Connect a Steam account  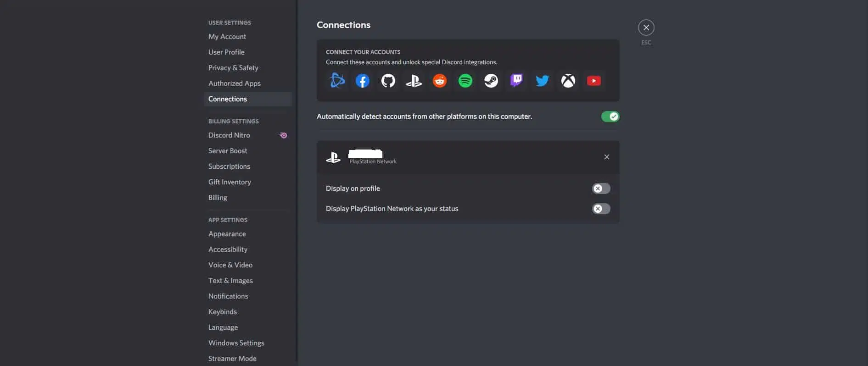[491, 81]
